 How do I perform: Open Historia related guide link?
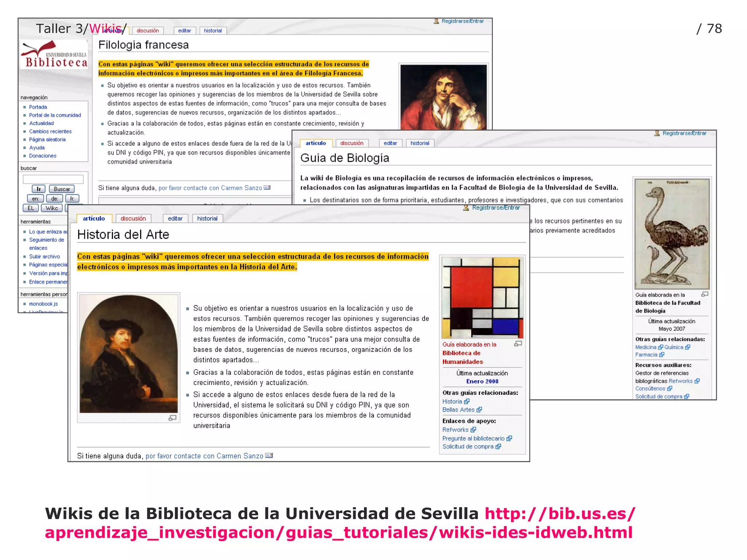tap(452, 401)
